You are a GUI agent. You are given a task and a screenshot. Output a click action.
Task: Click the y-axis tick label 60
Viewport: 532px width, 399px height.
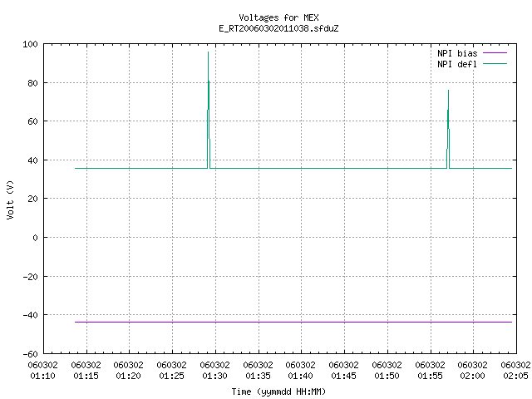[x=33, y=121]
